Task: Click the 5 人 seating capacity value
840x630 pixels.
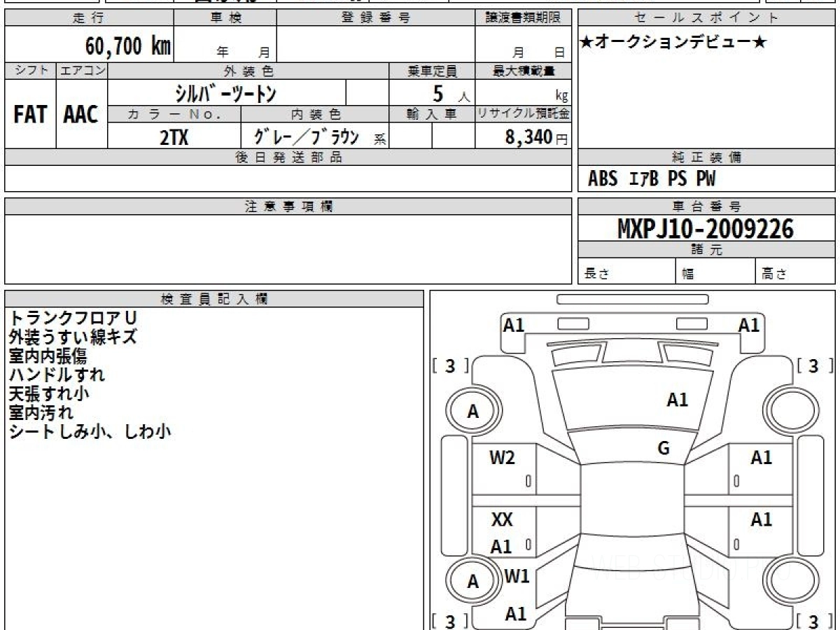Action: [451, 94]
